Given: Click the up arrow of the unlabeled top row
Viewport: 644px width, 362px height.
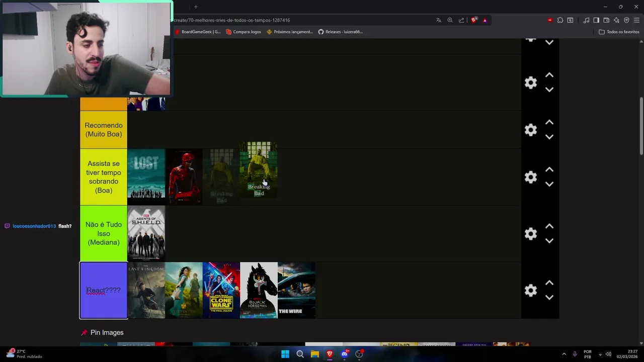Looking at the screenshot, I should [x=549, y=75].
